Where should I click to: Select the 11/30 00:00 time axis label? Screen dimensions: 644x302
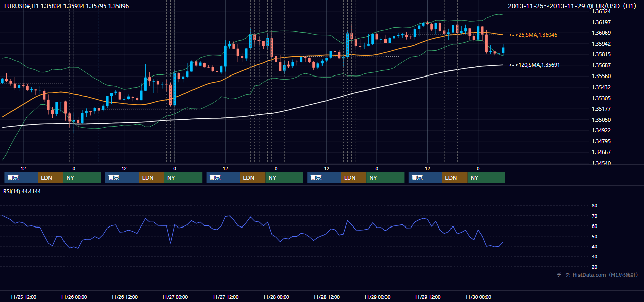(478, 297)
